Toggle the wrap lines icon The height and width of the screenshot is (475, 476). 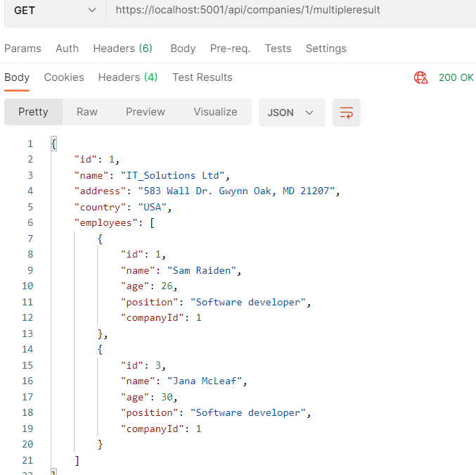[x=347, y=113]
